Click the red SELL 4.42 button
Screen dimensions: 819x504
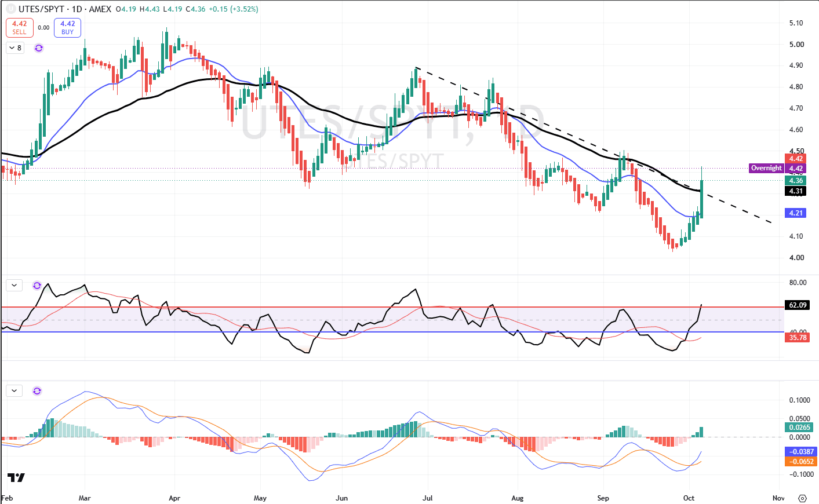point(20,28)
